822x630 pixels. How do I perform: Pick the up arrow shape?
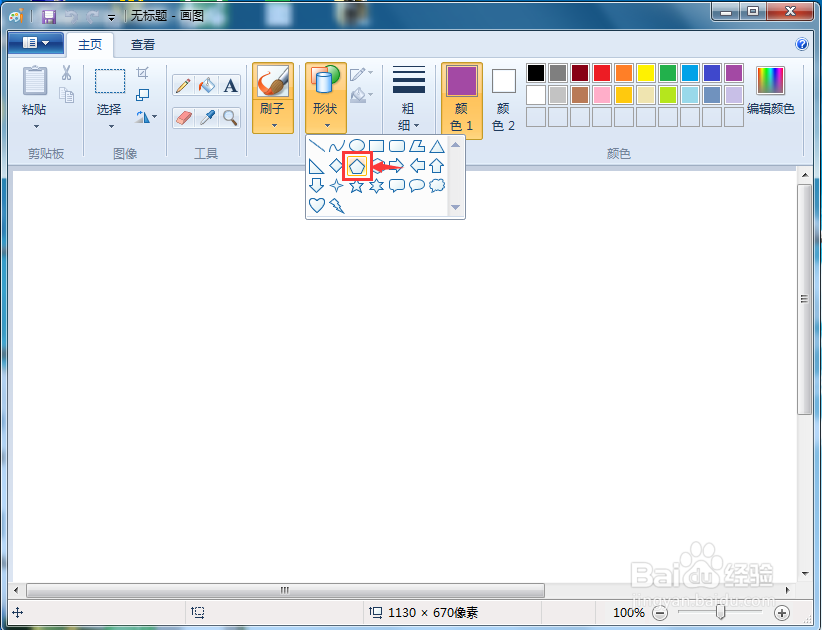point(437,166)
